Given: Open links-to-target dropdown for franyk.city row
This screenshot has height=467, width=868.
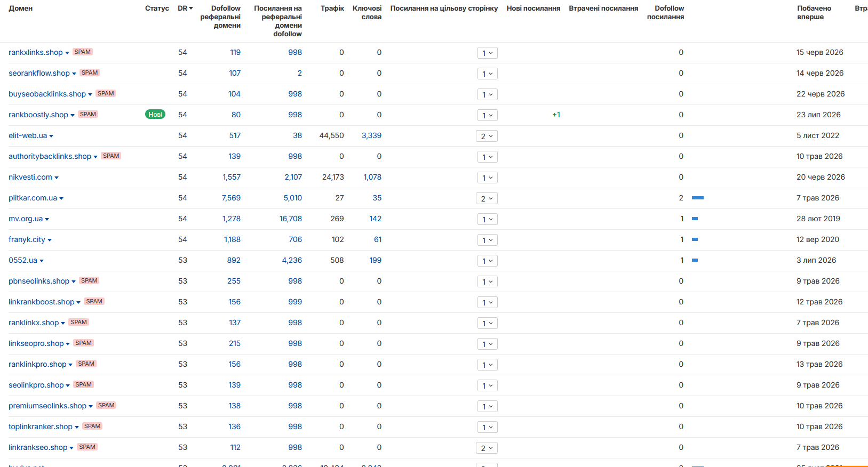Looking at the screenshot, I should pos(488,240).
